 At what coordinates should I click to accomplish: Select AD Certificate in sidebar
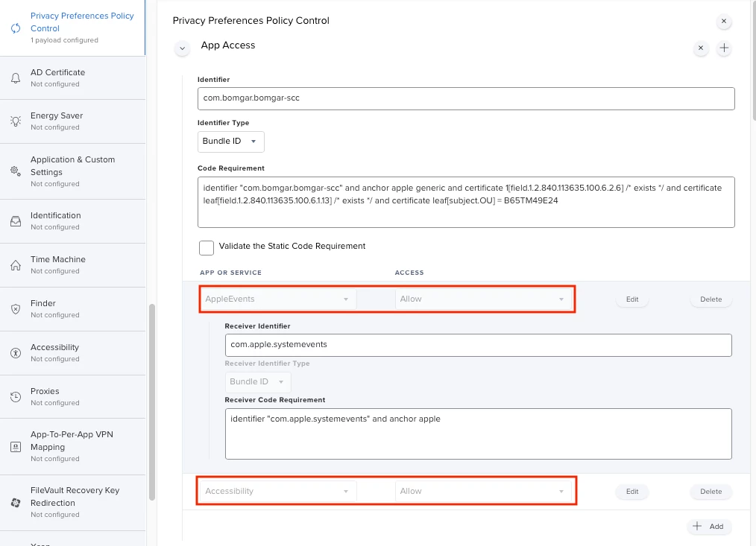pyautogui.click(x=73, y=78)
